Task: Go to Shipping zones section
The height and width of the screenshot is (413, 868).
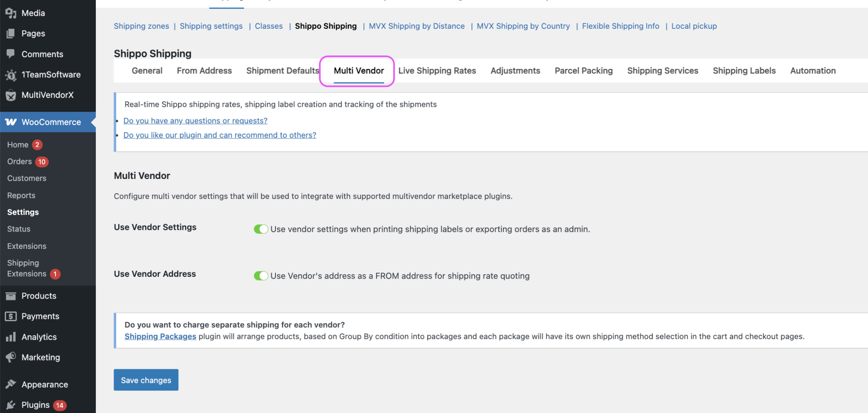Action: [141, 26]
